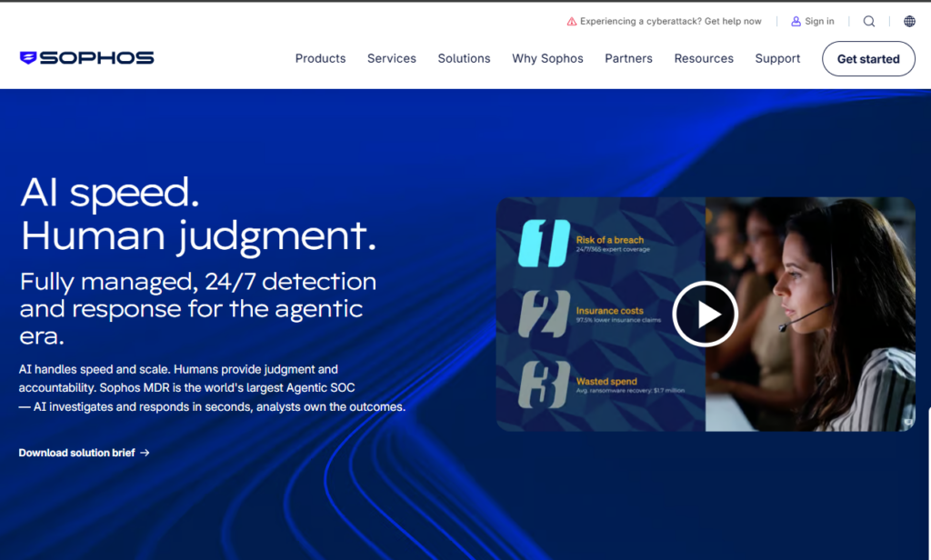Open the Solutions menu

click(x=465, y=58)
